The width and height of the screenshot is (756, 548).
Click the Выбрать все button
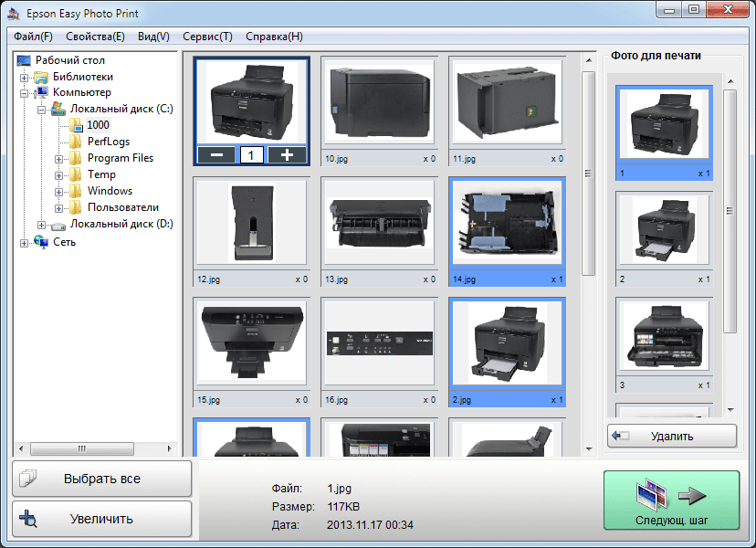[x=101, y=479]
